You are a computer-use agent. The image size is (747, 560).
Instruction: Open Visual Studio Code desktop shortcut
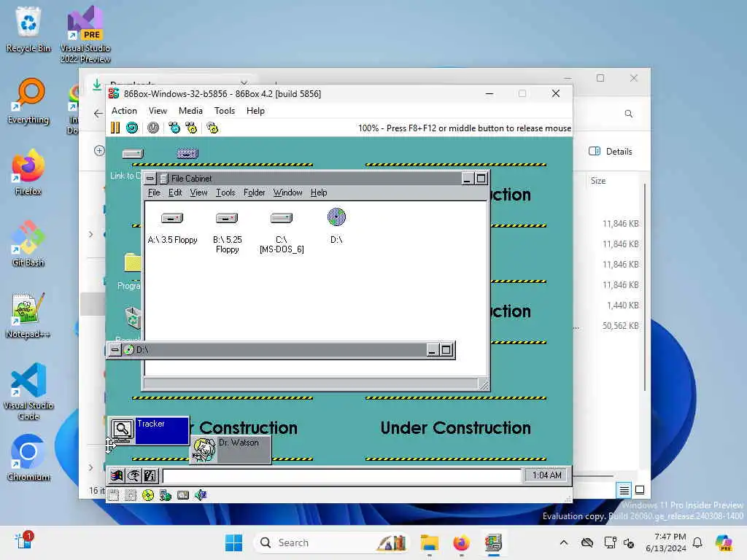28,392
